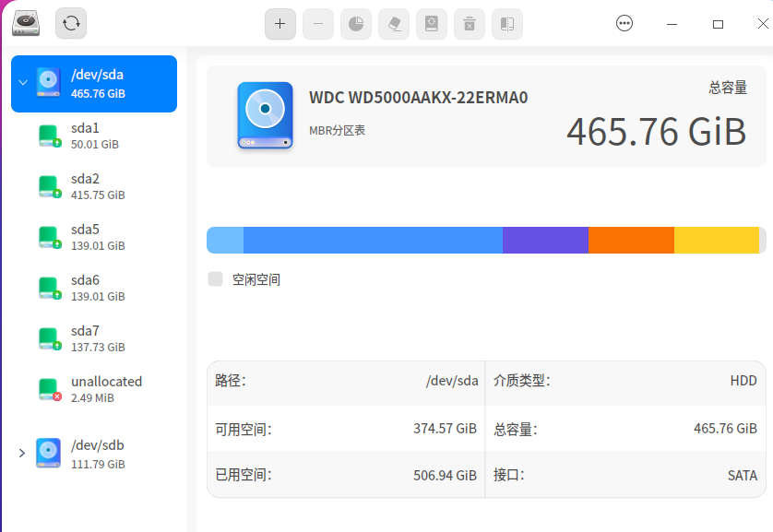Viewport: 773px width, 532px height.
Task: Close the disk utility window
Action: coord(763,24)
